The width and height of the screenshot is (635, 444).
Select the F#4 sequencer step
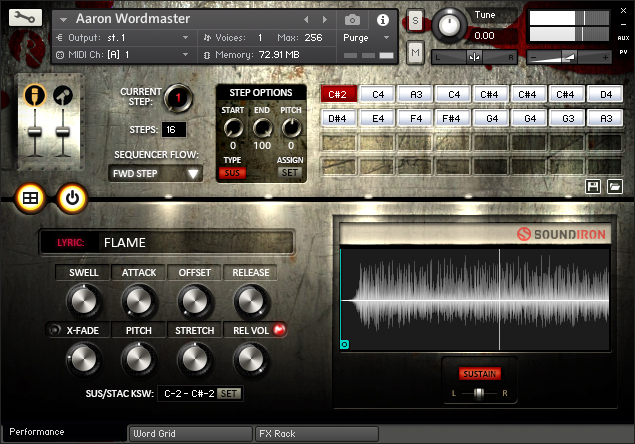coord(452,119)
